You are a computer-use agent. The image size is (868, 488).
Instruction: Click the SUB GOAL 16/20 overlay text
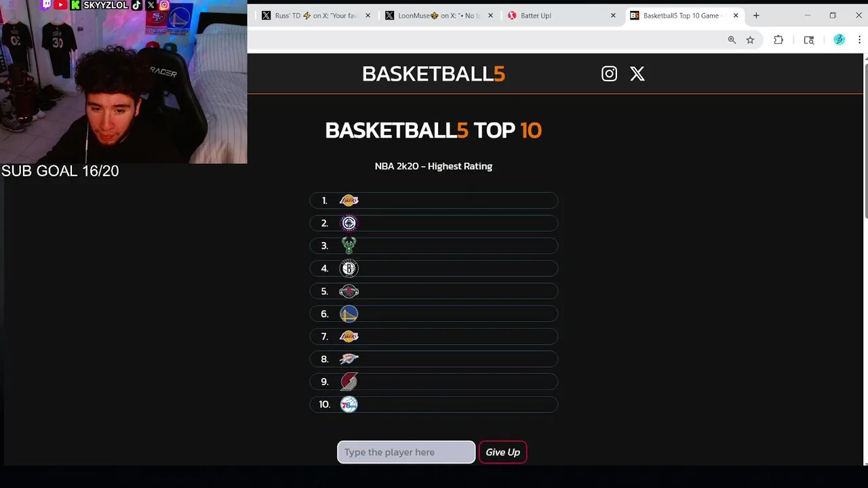60,171
